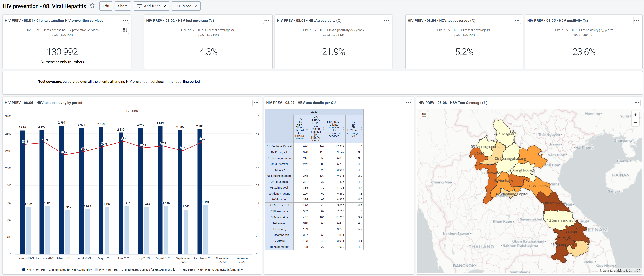644x276 pixels.
Task: Open the Add filter dropdown
Action: coord(151,6)
